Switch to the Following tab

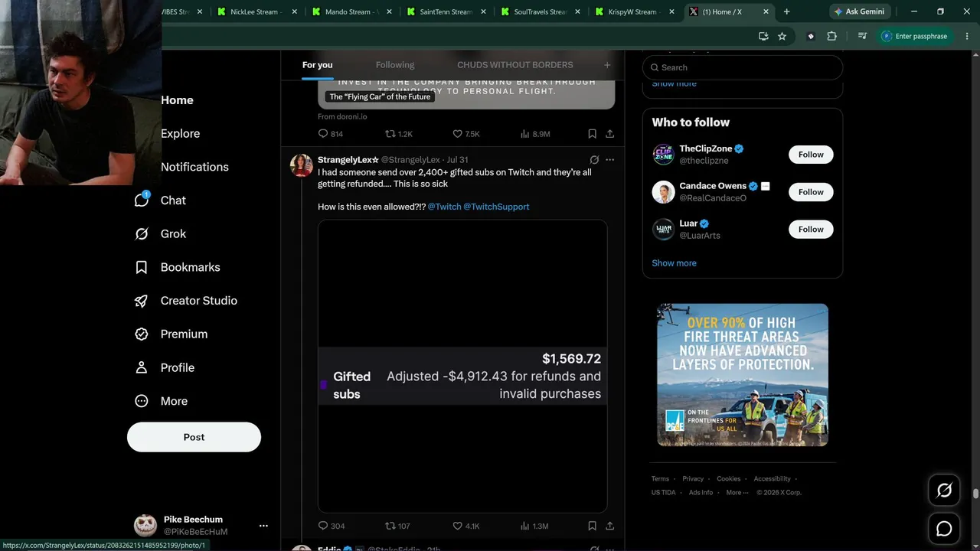point(395,65)
